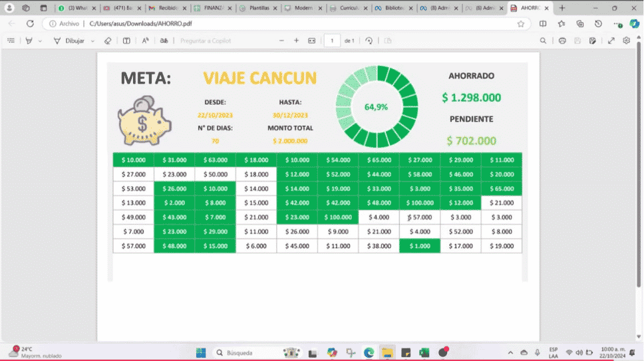The height and width of the screenshot is (361, 644).
Task: Open PDF settings gear
Action: click(626, 41)
